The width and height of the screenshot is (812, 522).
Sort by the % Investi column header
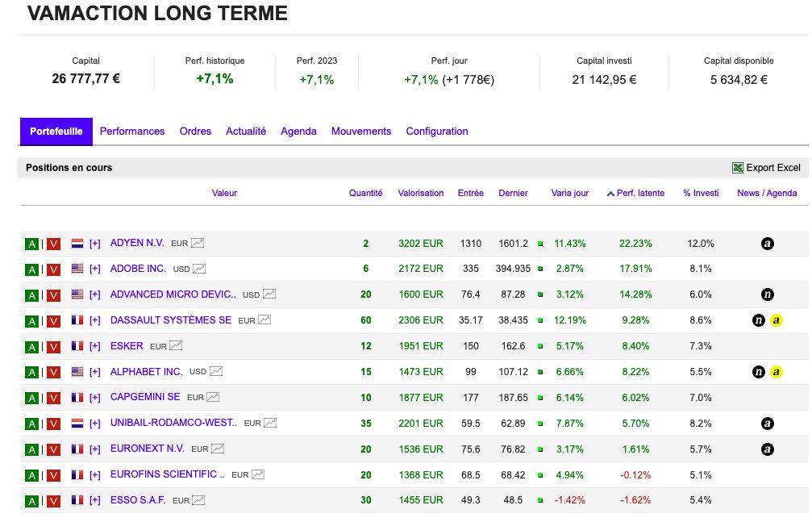(701, 193)
